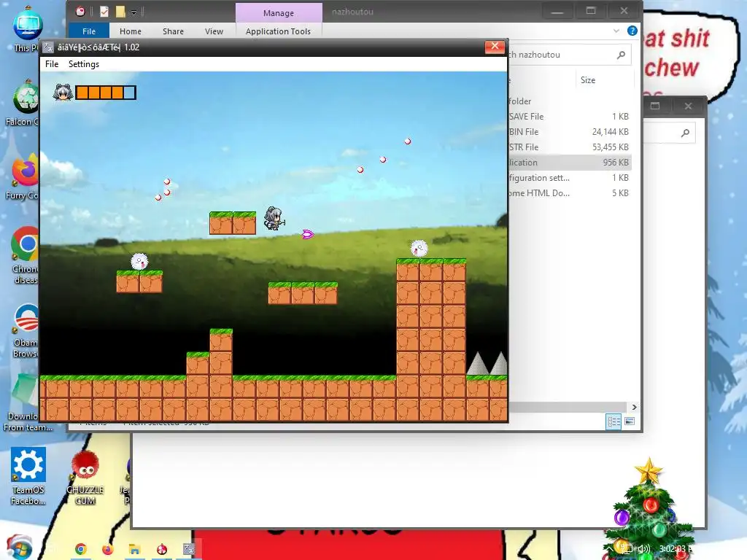
Task: Select the Manage contextual tab
Action: (x=279, y=13)
